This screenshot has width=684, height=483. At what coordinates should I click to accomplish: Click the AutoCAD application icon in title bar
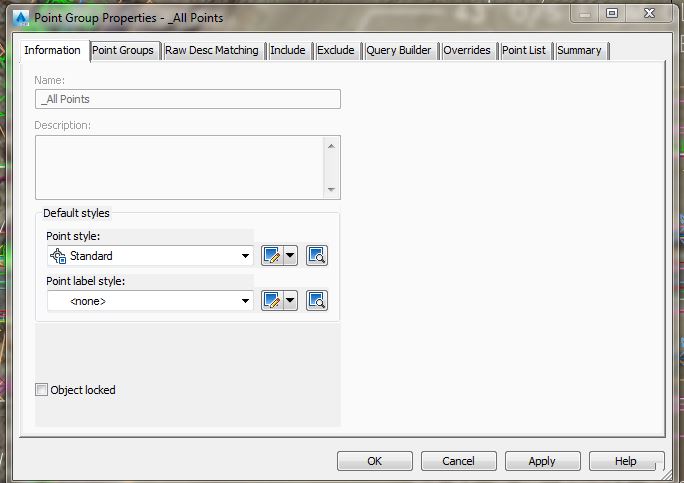21,18
